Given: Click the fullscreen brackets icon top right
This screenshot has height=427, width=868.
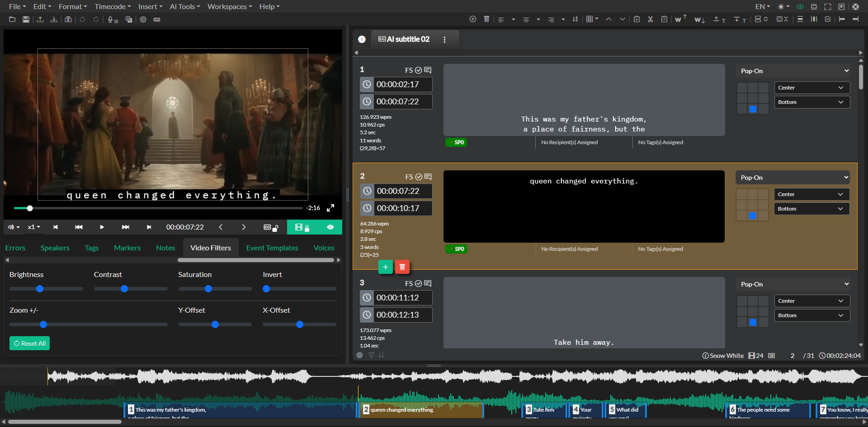Looking at the screenshot, I should (x=828, y=7).
